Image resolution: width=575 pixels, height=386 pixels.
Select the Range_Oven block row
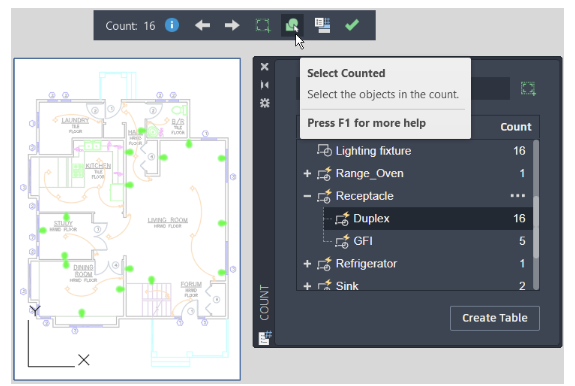(414, 173)
